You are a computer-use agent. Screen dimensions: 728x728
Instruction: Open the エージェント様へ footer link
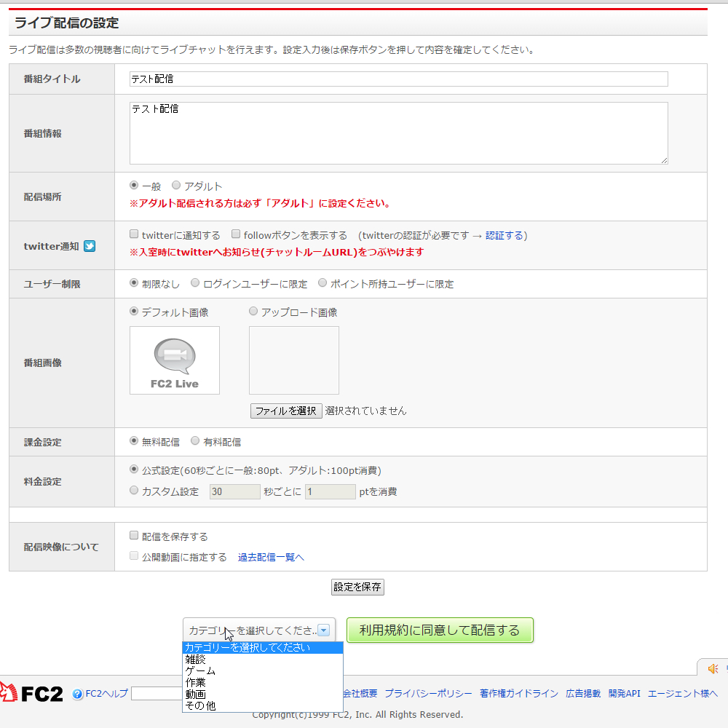pos(683,694)
